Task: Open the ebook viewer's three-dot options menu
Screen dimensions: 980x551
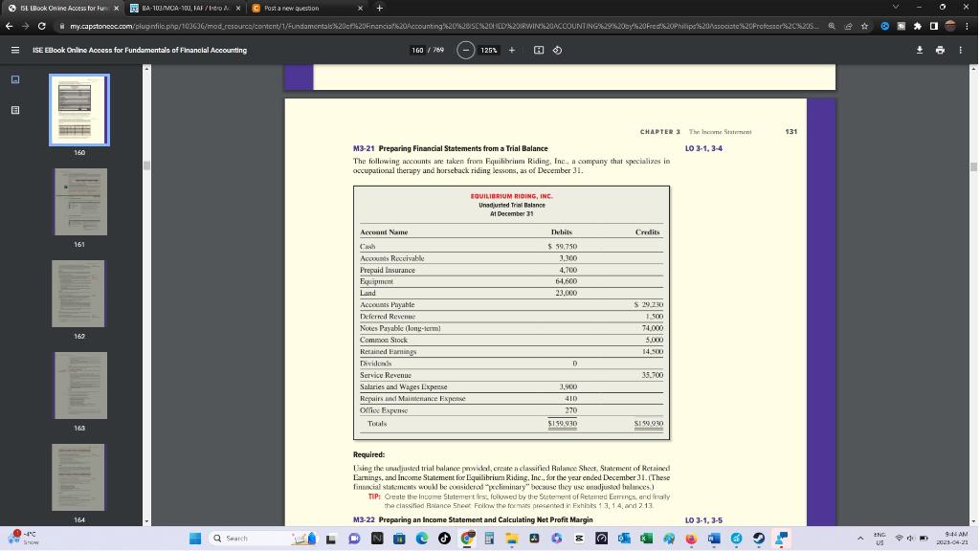Action: 962,50
